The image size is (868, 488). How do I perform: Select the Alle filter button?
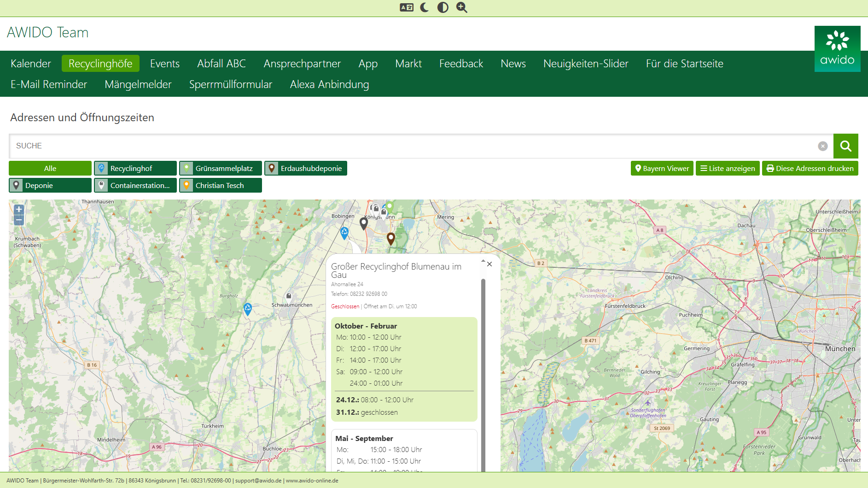[x=50, y=169]
